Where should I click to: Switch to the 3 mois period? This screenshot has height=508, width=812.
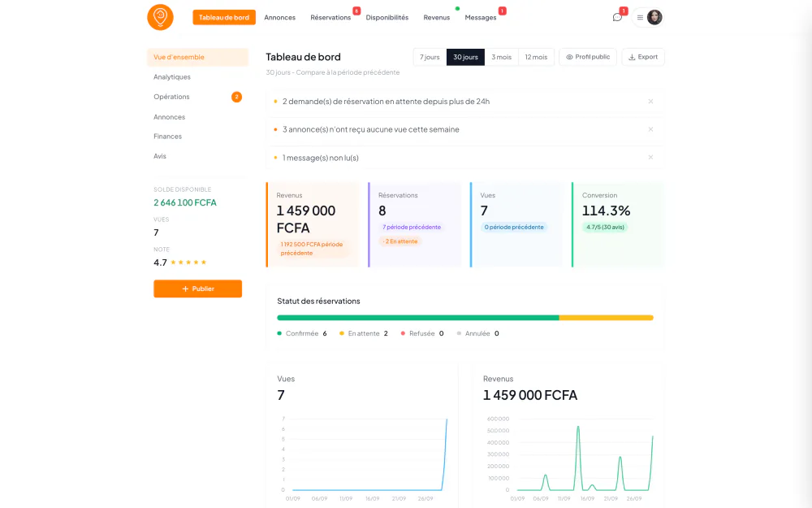(501, 57)
